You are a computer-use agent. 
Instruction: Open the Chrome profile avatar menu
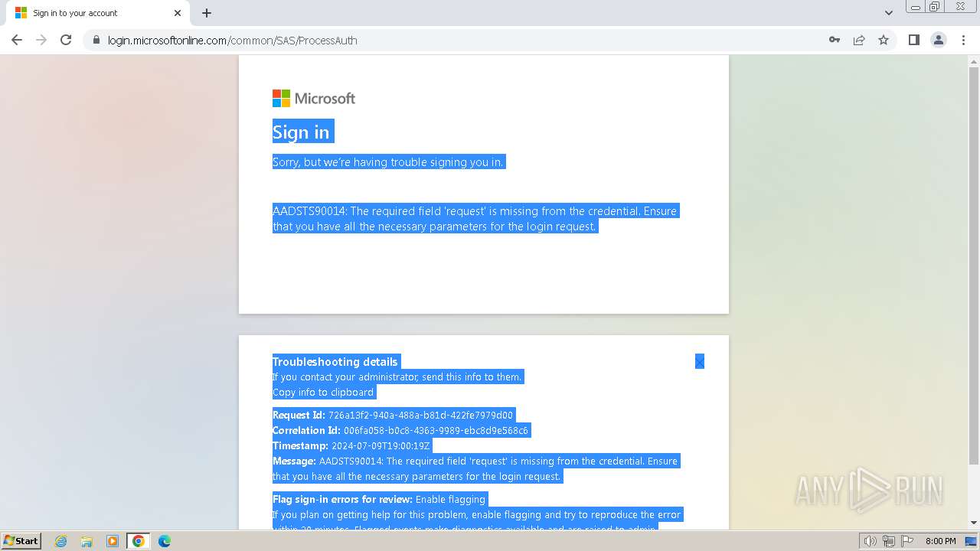point(939,40)
